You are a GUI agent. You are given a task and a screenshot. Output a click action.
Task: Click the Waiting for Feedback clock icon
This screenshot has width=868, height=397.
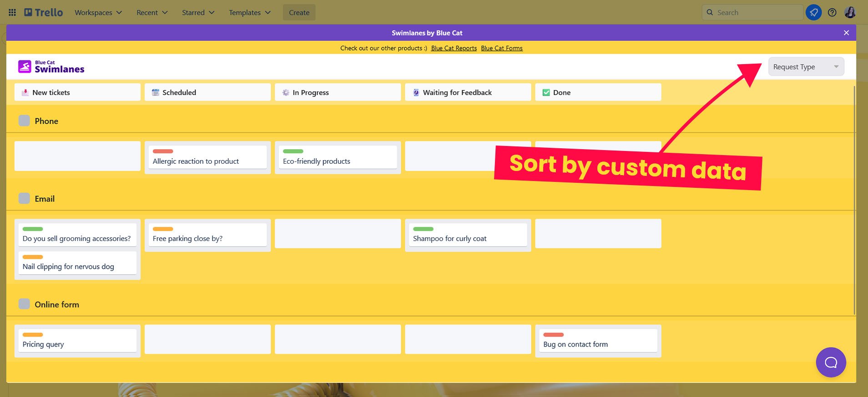(416, 92)
